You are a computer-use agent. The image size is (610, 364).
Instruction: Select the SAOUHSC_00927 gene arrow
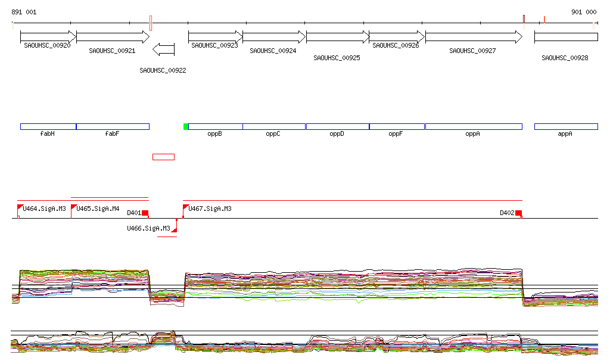point(474,36)
